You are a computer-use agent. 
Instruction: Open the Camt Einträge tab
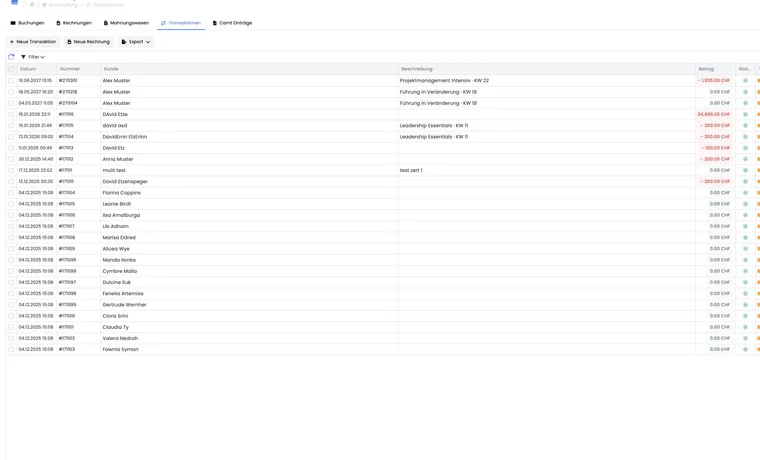tap(233, 23)
